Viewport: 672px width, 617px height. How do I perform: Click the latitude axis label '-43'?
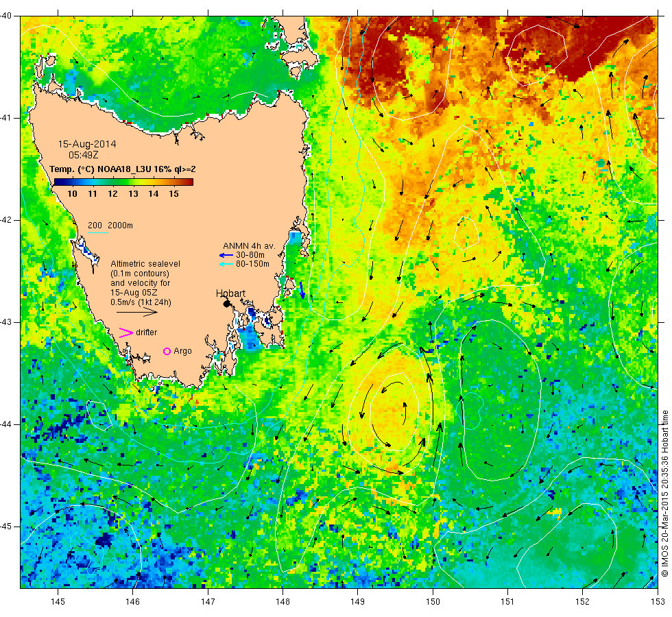point(6,322)
